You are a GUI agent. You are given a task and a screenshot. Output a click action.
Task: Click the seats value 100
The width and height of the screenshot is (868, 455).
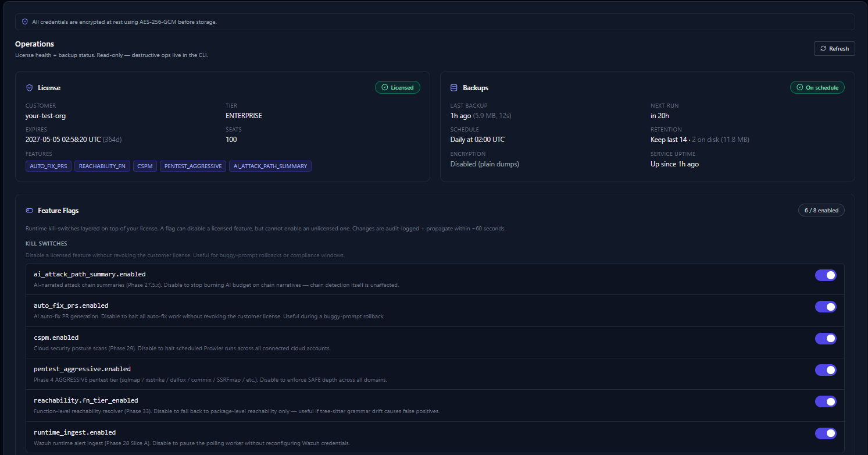click(231, 140)
